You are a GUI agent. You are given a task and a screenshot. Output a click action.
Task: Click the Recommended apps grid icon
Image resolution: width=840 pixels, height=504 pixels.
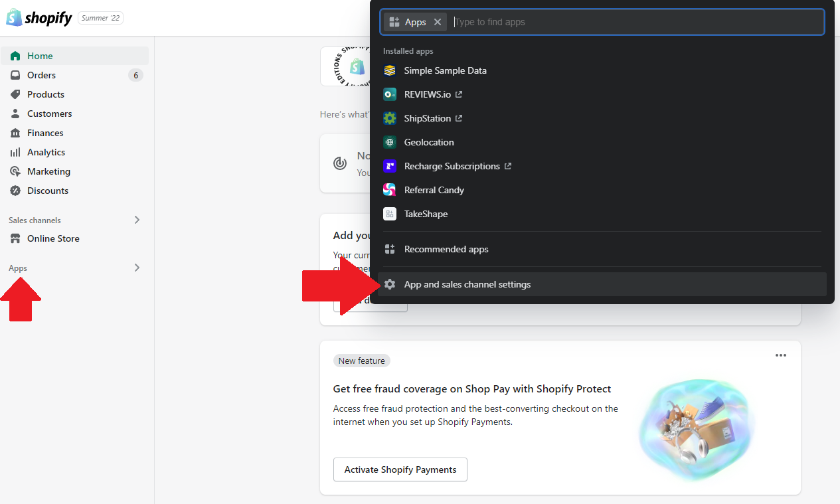click(390, 249)
